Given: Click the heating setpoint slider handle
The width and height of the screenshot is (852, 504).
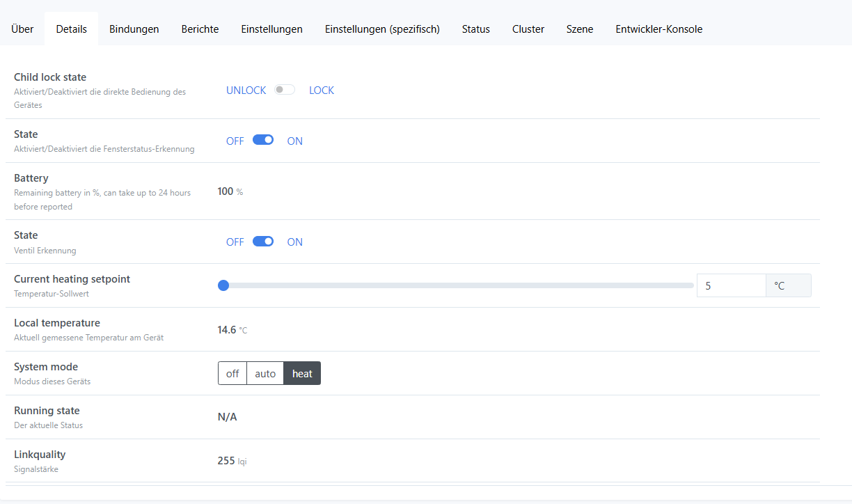Looking at the screenshot, I should click(x=223, y=285).
